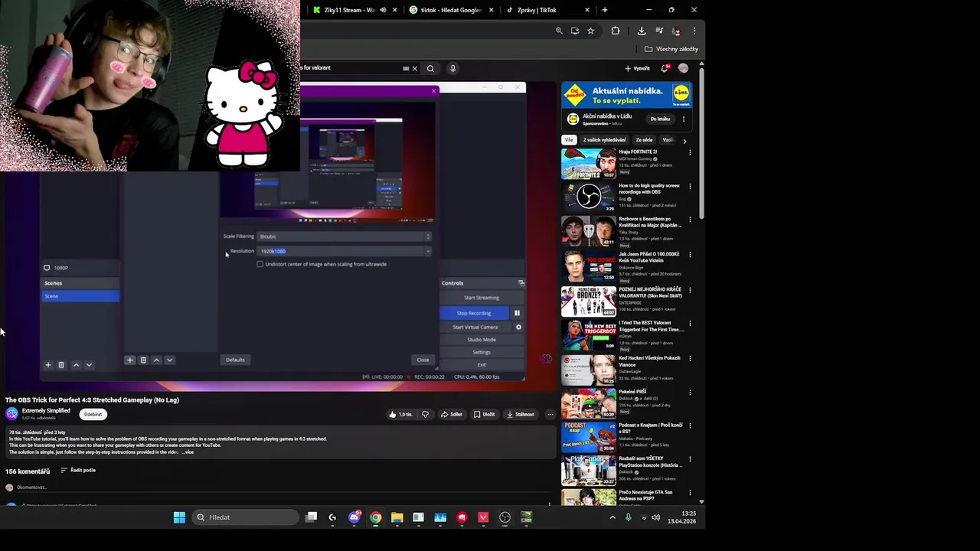Expand the video description with ...více
This screenshot has width=980, height=551.
[188, 452]
